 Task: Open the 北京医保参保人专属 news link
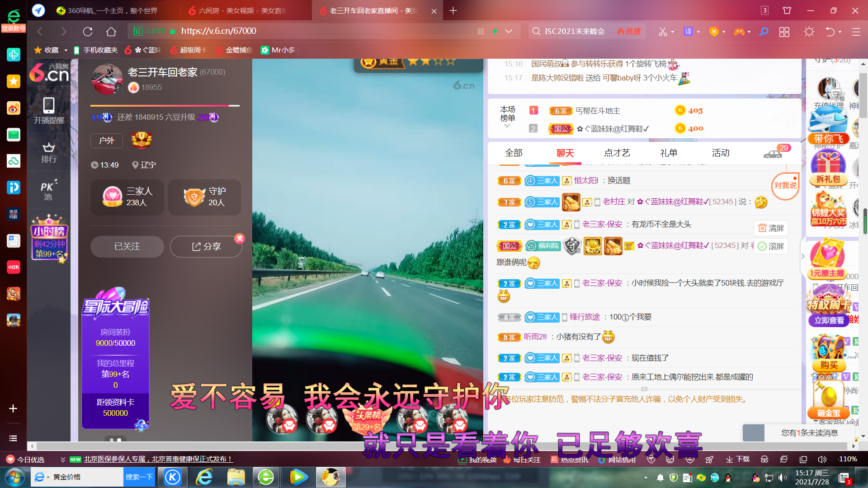tap(158, 460)
